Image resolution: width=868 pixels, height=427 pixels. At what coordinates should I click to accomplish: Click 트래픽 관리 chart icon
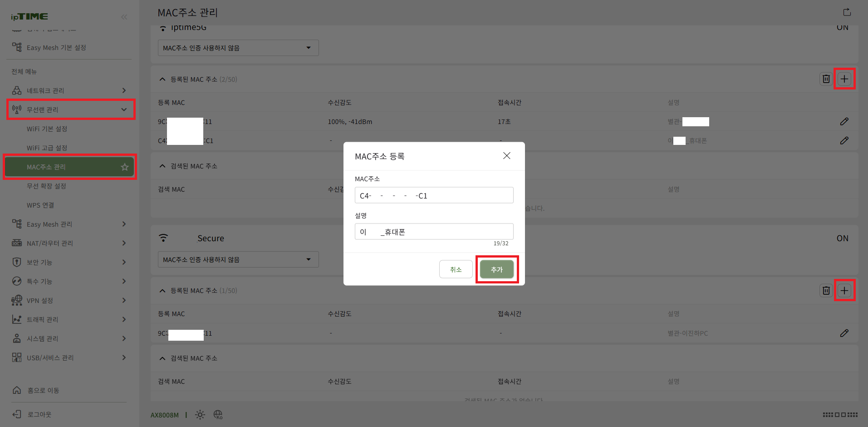point(17,319)
